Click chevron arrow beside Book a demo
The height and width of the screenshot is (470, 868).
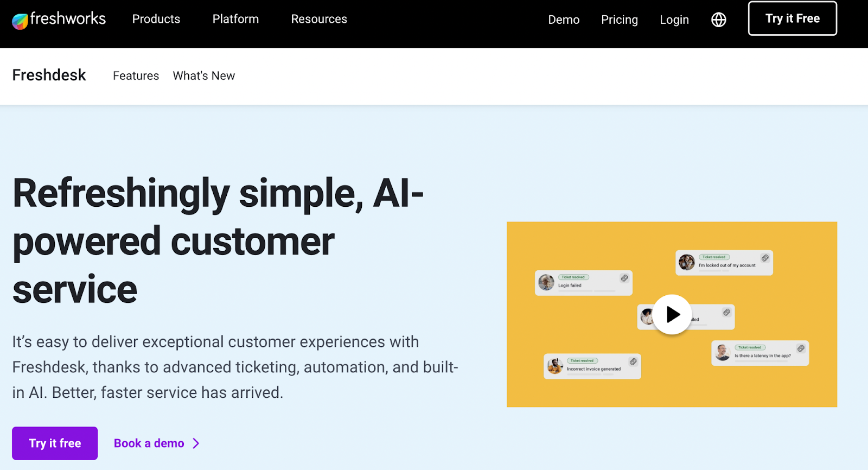[x=196, y=443]
